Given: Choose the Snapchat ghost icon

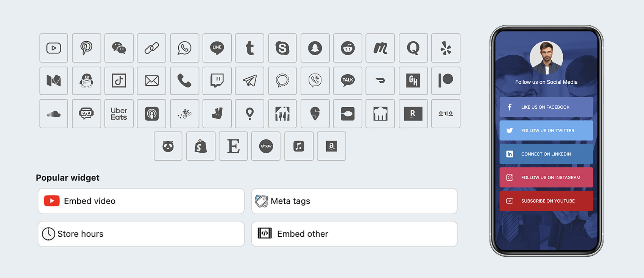Looking at the screenshot, I should (315, 48).
